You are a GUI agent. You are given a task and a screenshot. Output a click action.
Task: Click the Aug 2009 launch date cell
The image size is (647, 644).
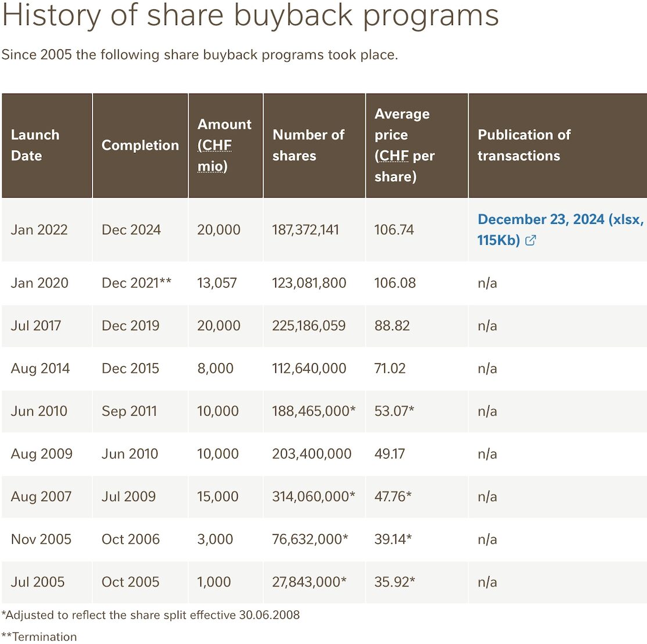coord(46,454)
